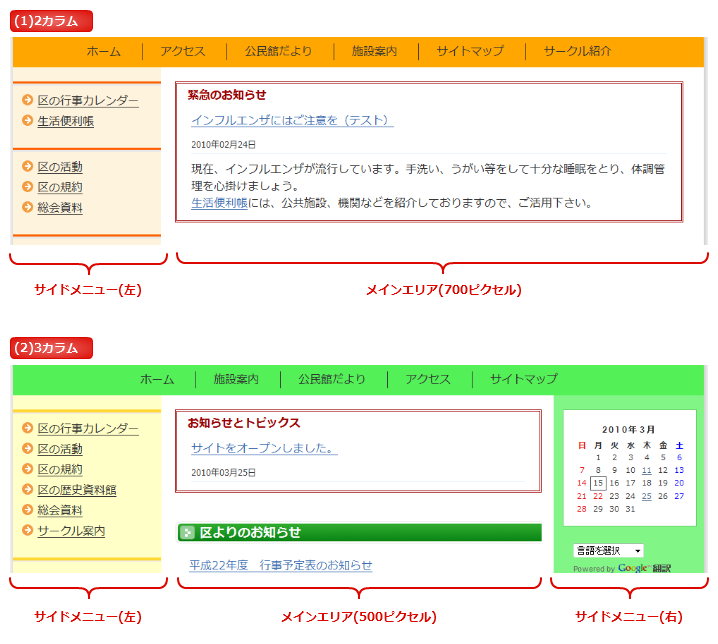Open 平成22年度 行事予定表のお知らせ link
718x644 pixels.
281,565
